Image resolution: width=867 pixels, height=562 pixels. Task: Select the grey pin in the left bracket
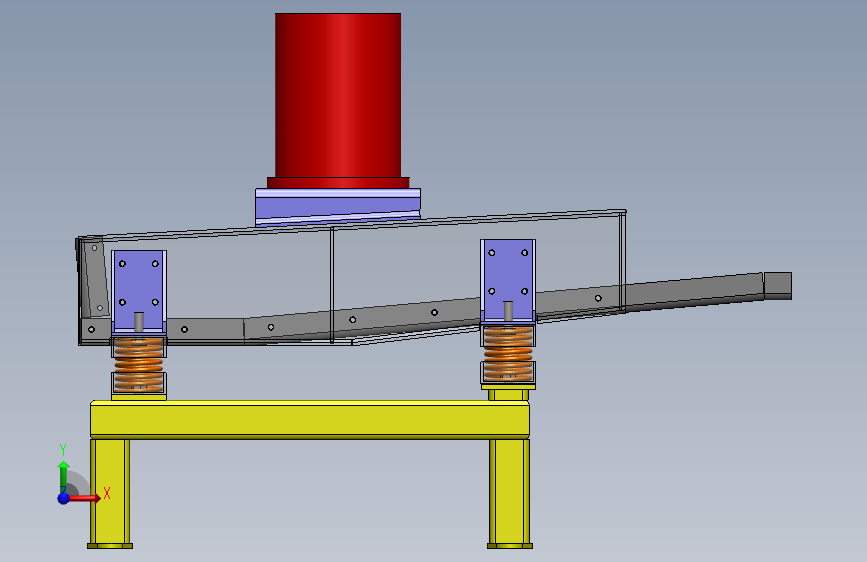click(139, 322)
